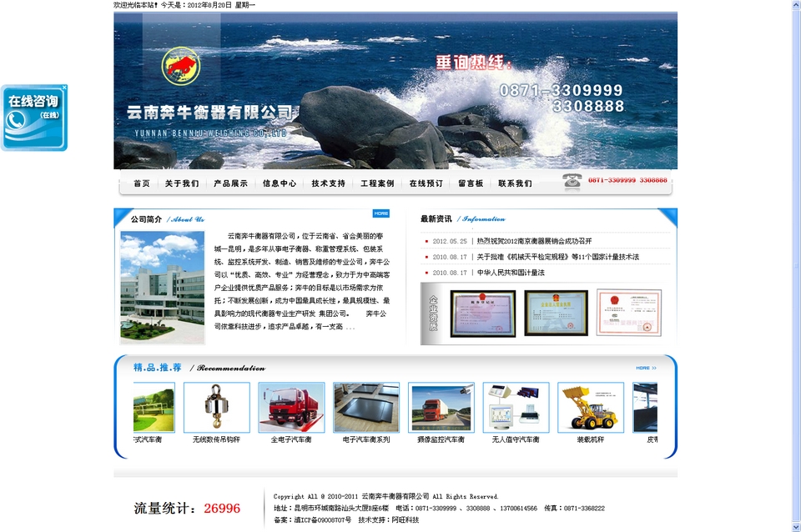The height and width of the screenshot is (532, 801).
Task: Click MORE link in 精品推荐 section
Action: (646, 368)
